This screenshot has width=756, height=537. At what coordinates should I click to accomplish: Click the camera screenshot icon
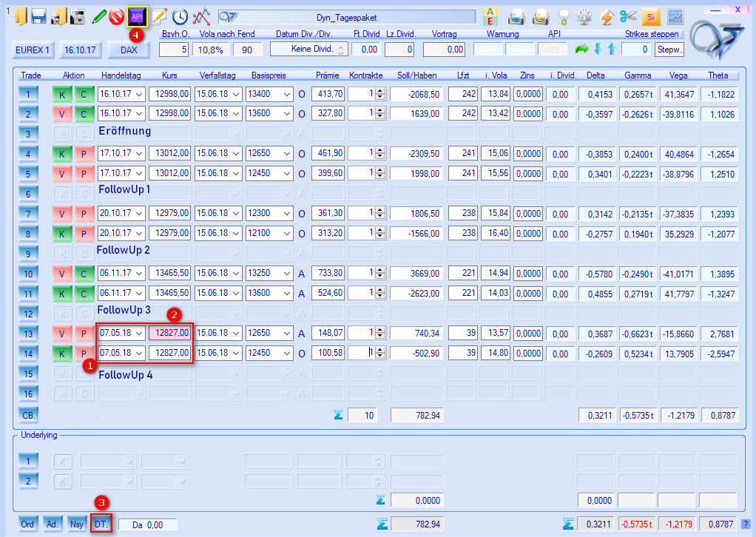click(77, 16)
